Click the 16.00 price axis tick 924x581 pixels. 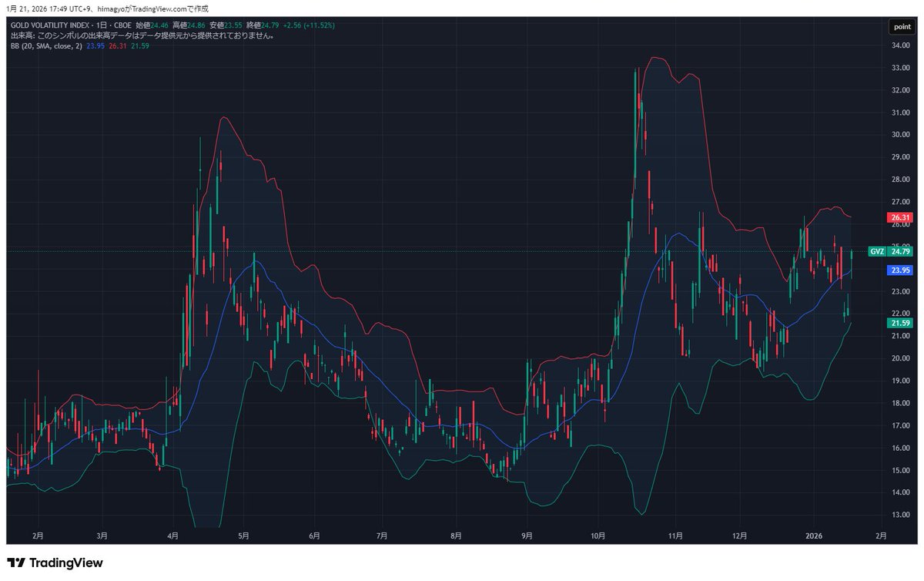(x=901, y=448)
